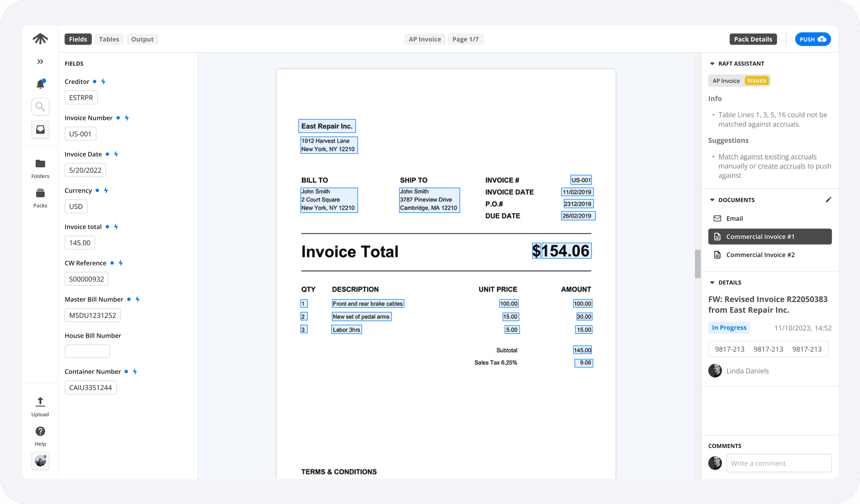Collapse the Documents section

point(712,200)
